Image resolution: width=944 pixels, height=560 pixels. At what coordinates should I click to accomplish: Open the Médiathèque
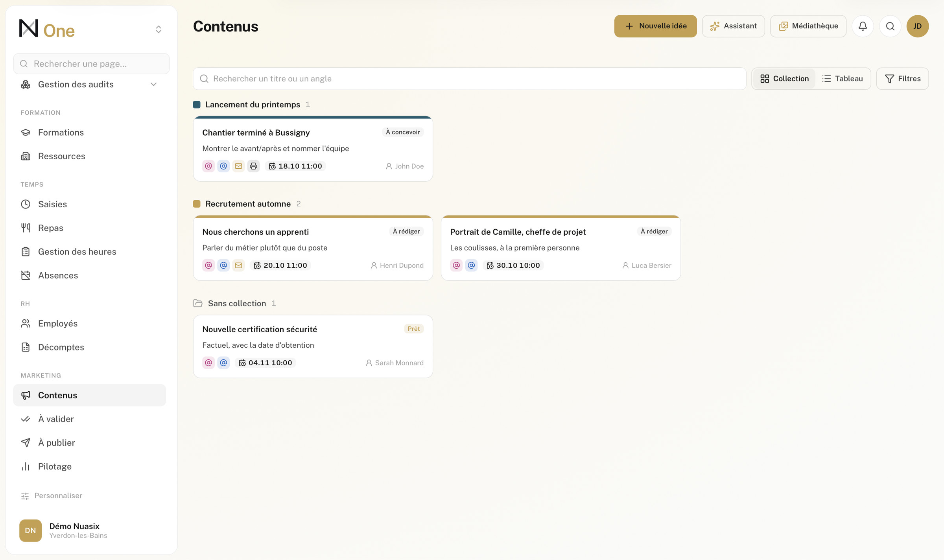(808, 26)
